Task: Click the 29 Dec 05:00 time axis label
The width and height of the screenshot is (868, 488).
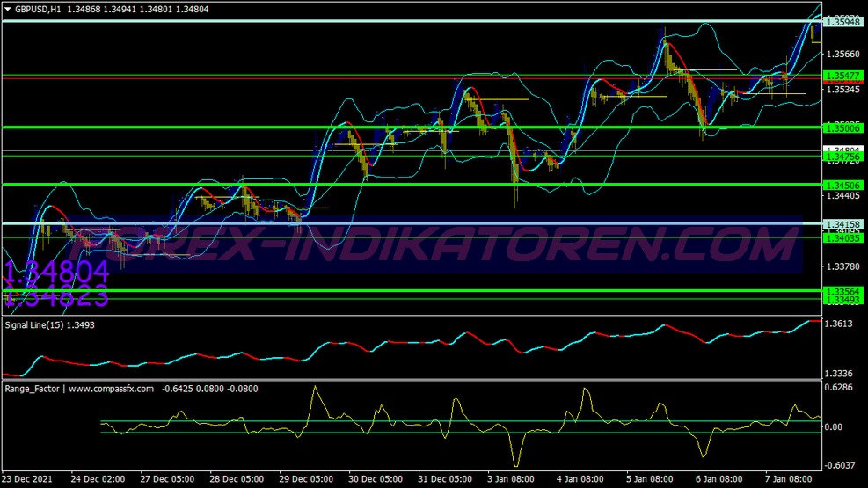Action: click(306, 478)
